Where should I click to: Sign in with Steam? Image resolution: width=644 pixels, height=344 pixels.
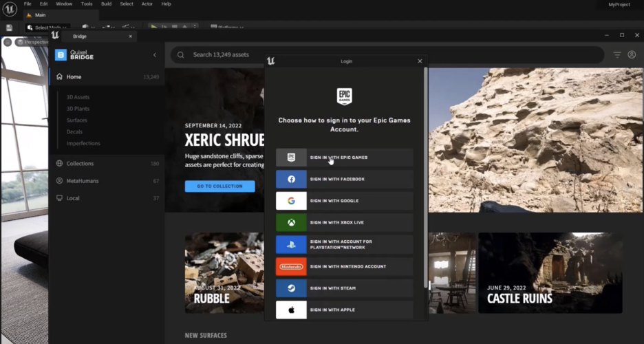coord(344,288)
